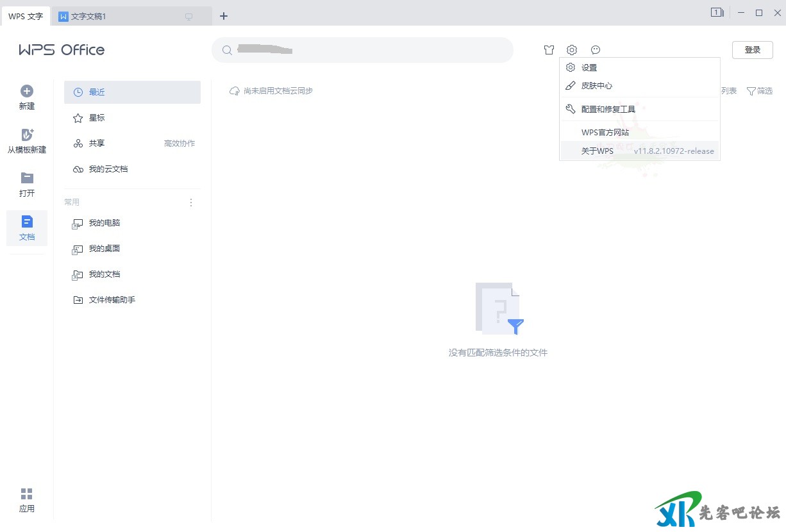Click the settings gear icon in header
Viewport: 786px width, 532px height.
pyautogui.click(x=572, y=50)
